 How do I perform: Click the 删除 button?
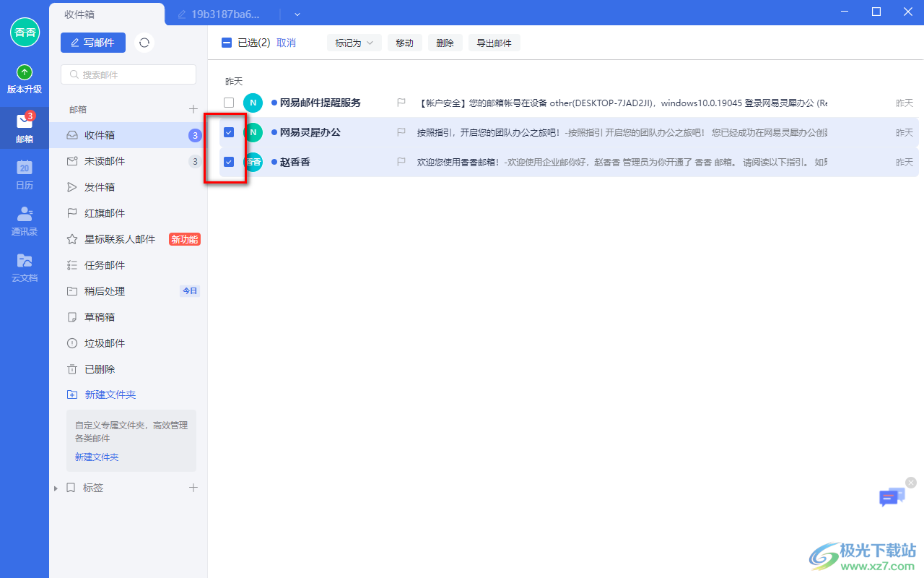445,43
